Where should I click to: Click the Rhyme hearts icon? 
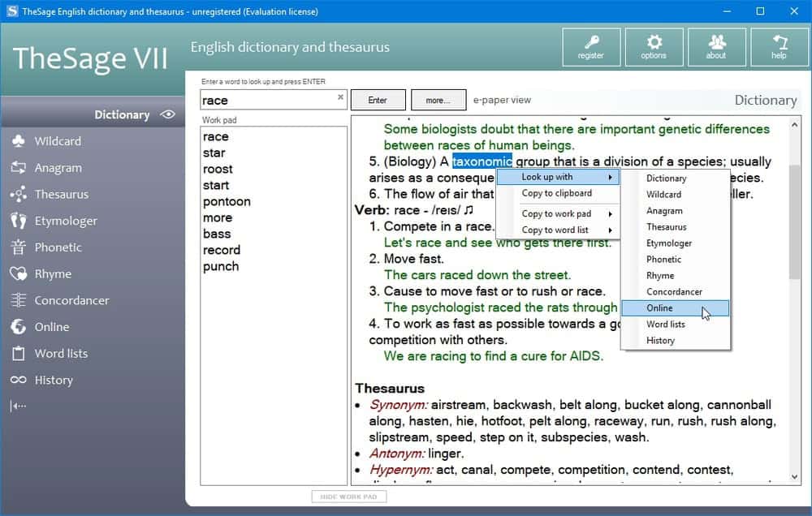coord(18,273)
